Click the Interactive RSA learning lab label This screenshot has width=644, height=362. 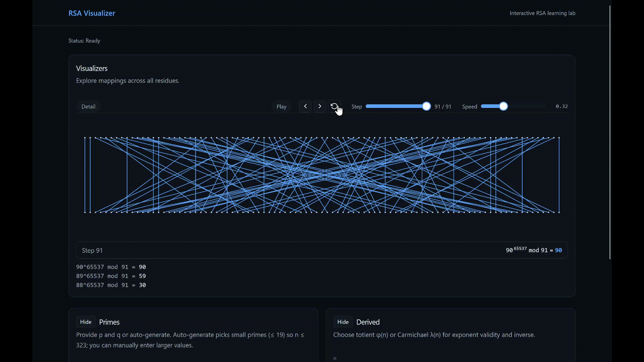pos(542,13)
